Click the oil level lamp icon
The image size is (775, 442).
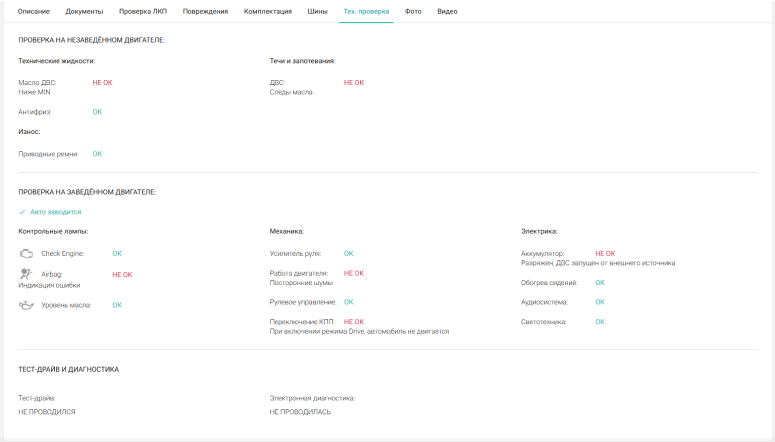(x=26, y=305)
